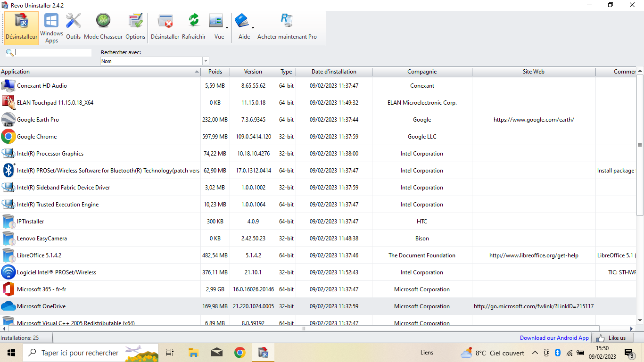Click the OneDrive fwlink URL

534,306
